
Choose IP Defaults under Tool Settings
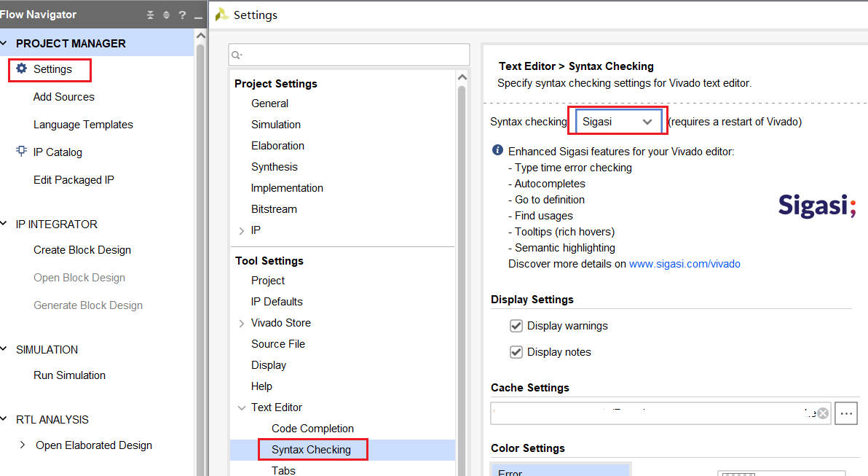(x=277, y=302)
